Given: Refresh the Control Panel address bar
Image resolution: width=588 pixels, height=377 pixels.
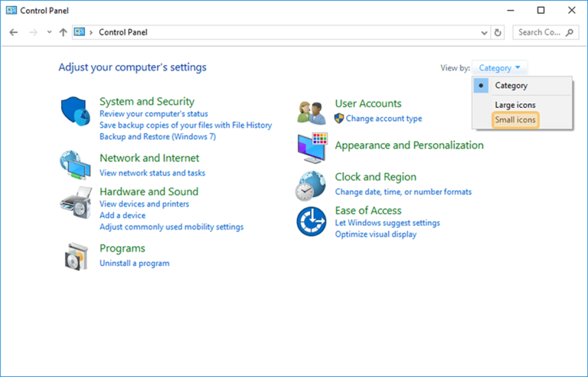Looking at the screenshot, I should coord(498,33).
